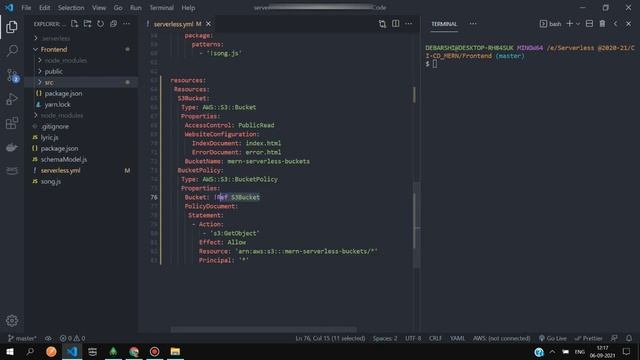Open terminal panel more actions ellipsis
Screen dimensions: 640x360
(473, 24)
